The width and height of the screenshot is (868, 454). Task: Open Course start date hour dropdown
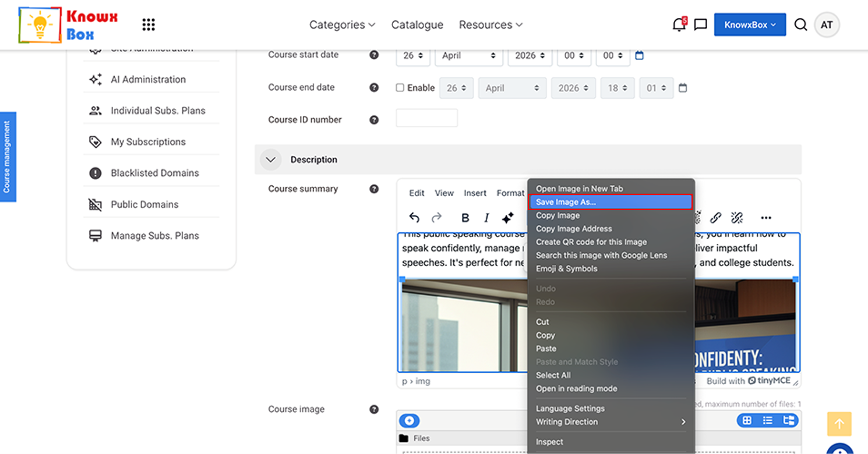pyautogui.click(x=574, y=55)
